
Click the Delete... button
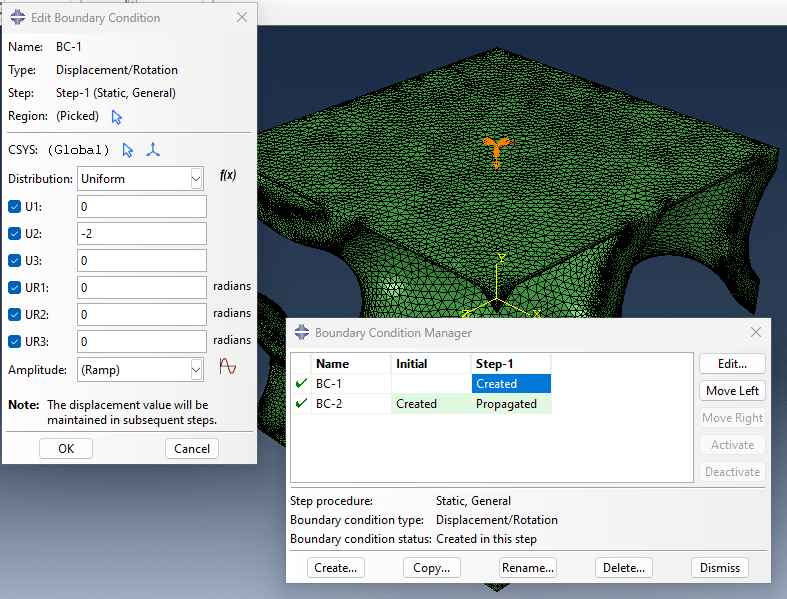pyautogui.click(x=624, y=568)
